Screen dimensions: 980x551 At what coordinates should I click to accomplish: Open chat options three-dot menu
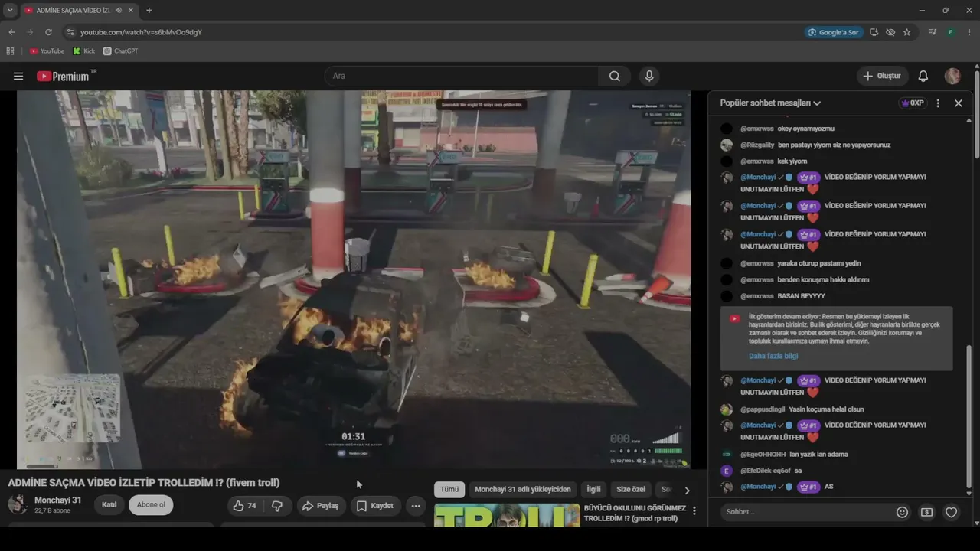click(938, 103)
